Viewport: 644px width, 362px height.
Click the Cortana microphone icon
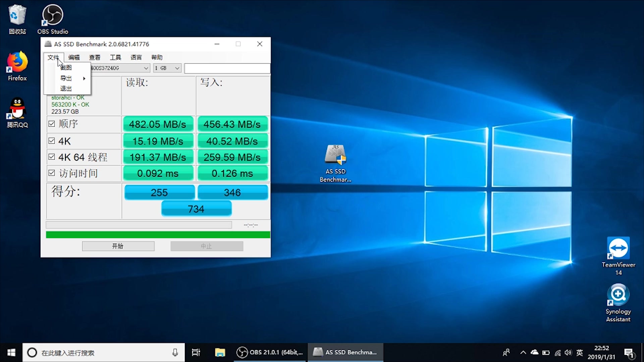pos(175,352)
